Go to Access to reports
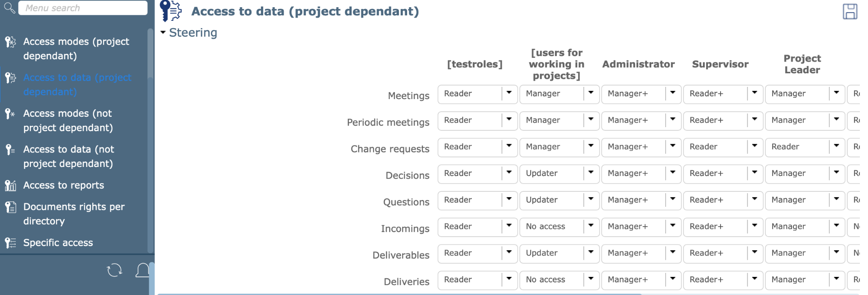This screenshot has width=868, height=295. tap(63, 186)
